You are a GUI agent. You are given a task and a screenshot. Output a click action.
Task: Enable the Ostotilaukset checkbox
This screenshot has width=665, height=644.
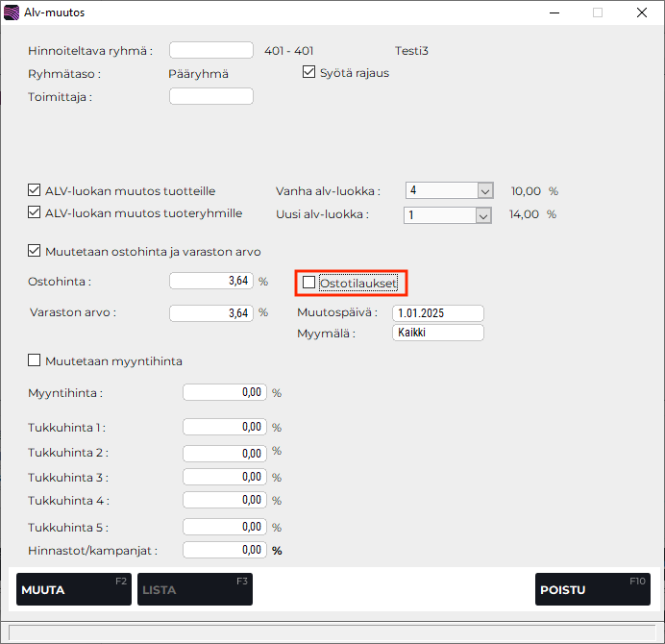click(x=308, y=283)
